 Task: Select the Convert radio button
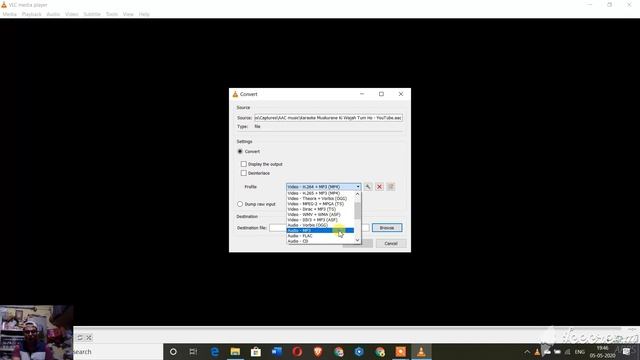click(240, 151)
